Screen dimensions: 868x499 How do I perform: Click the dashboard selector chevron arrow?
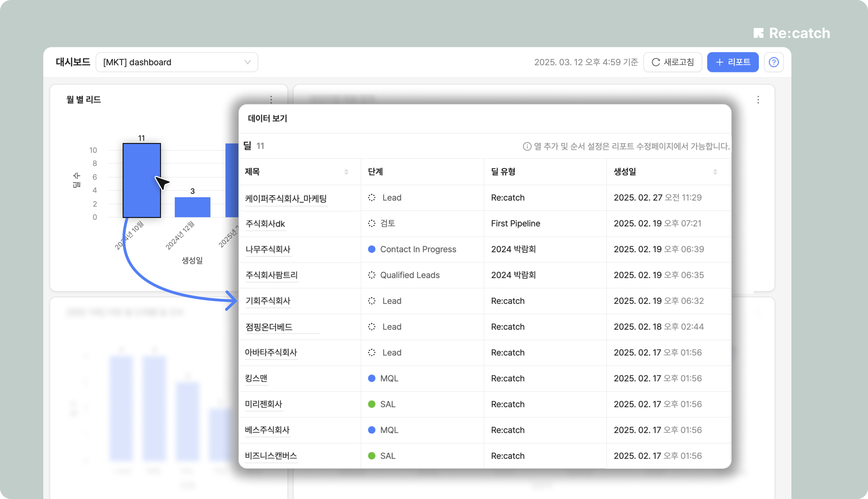[x=247, y=62]
